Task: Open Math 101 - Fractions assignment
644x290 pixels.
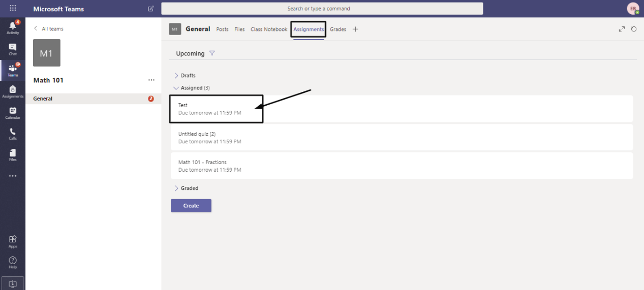Action: [402, 166]
